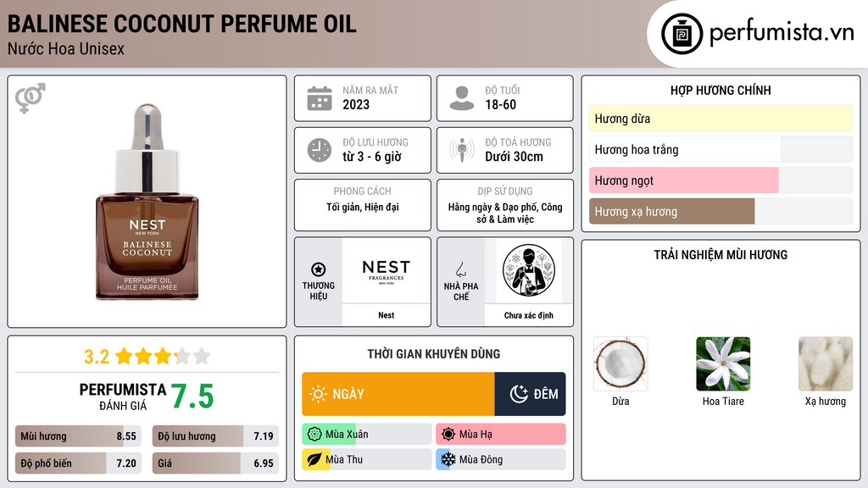The height and width of the screenshot is (488, 868).
Task: Click the nose icon above Nhà pha chế
Action: click(x=460, y=269)
